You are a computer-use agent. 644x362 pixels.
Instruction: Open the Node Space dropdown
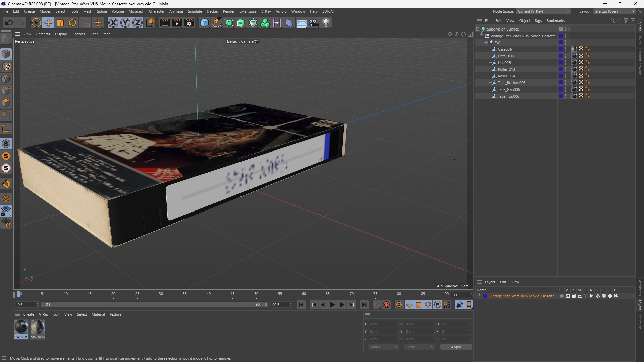click(x=543, y=11)
